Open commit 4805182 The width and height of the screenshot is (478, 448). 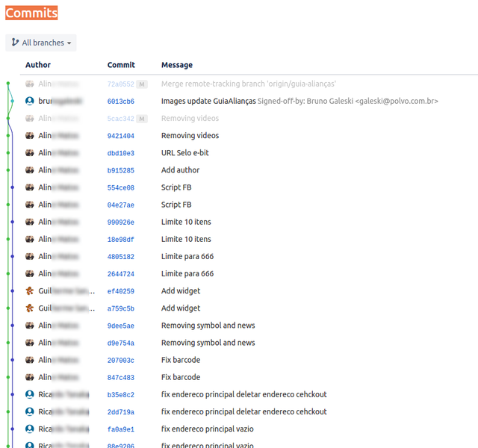point(121,257)
